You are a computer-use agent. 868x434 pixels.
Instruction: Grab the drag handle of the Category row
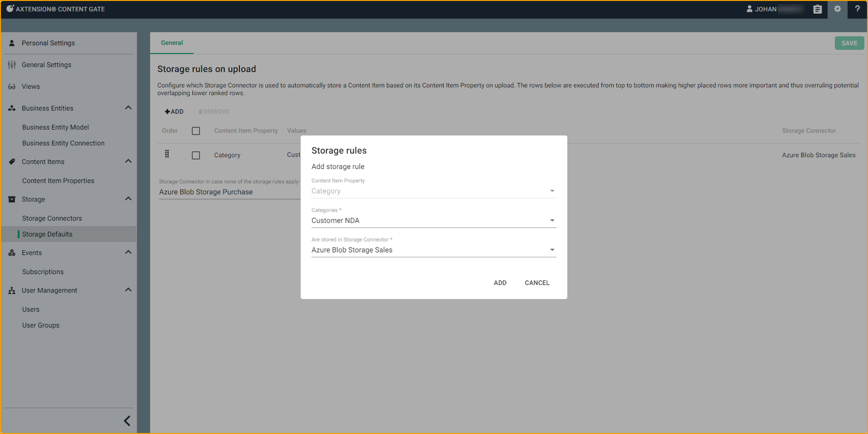coord(167,154)
